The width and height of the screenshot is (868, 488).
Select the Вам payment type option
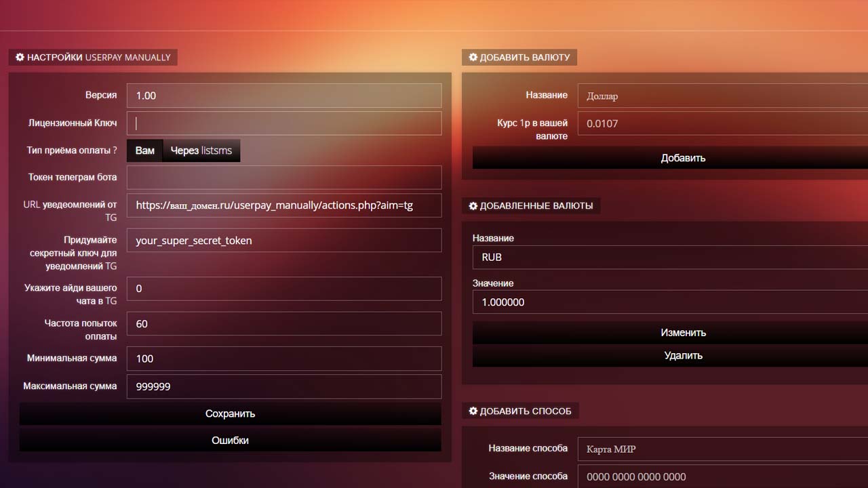coord(144,150)
